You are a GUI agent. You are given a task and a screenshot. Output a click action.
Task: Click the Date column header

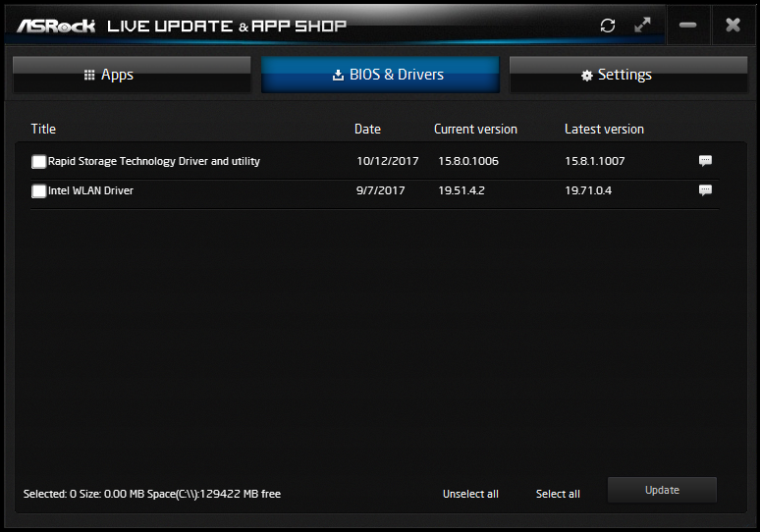coord(367,129)
